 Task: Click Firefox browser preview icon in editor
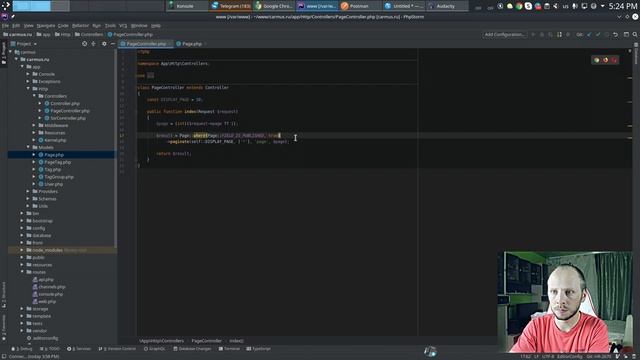click(605, 60)
